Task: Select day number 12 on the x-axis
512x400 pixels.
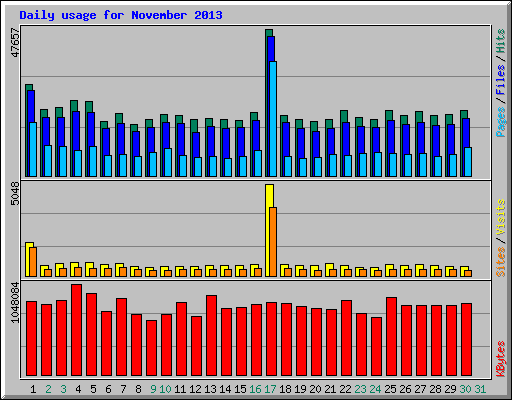Action: coord(195,389)
